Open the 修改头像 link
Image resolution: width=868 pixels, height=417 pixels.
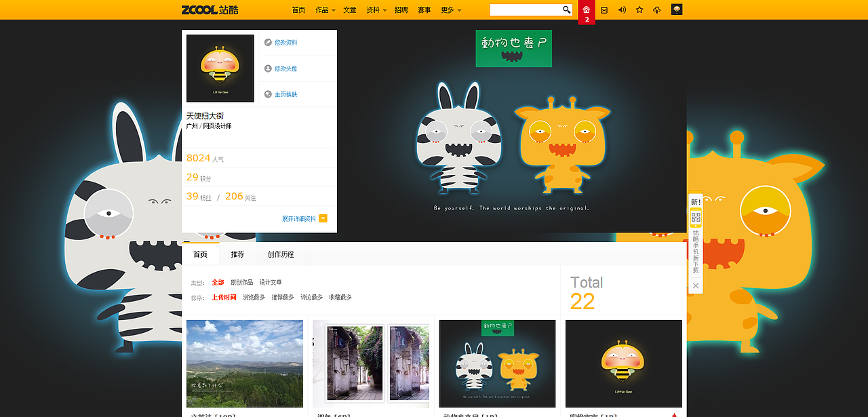coord(285,68)
